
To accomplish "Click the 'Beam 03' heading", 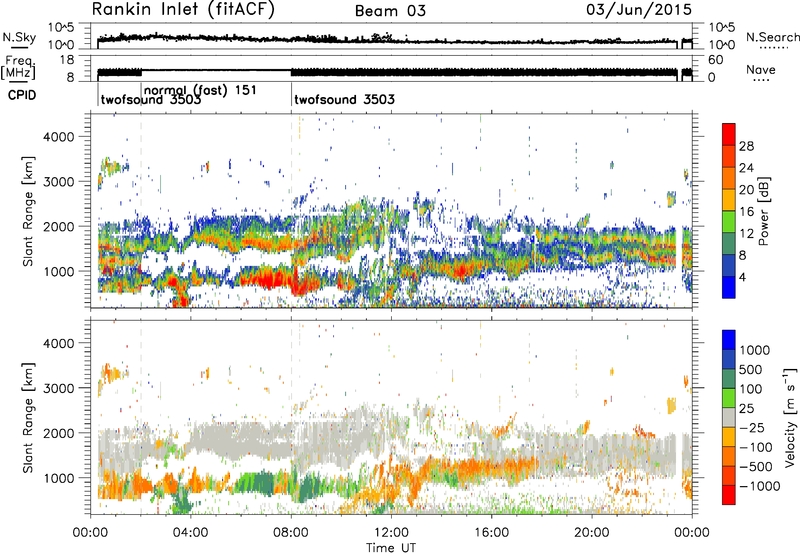I will tap(390, 11).
